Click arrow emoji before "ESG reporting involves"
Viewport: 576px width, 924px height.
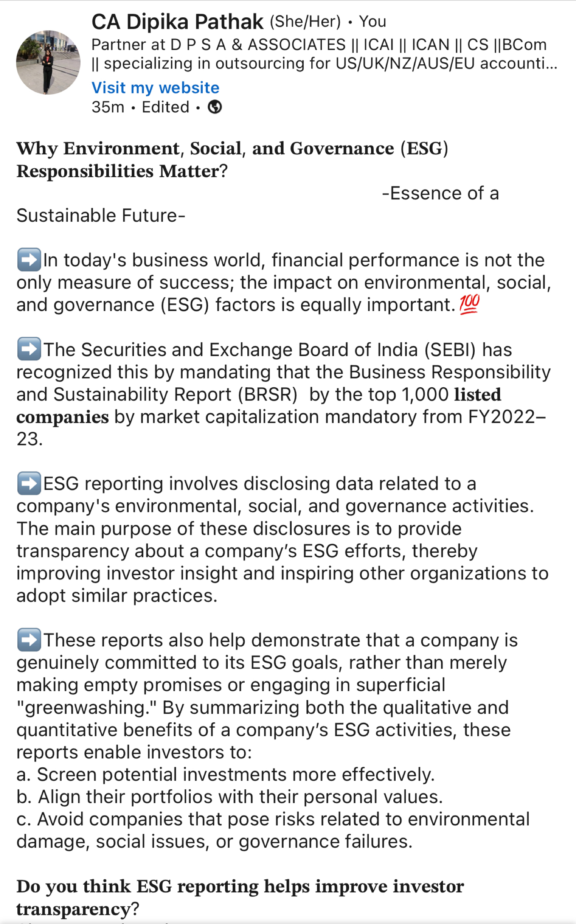(29, 483)
